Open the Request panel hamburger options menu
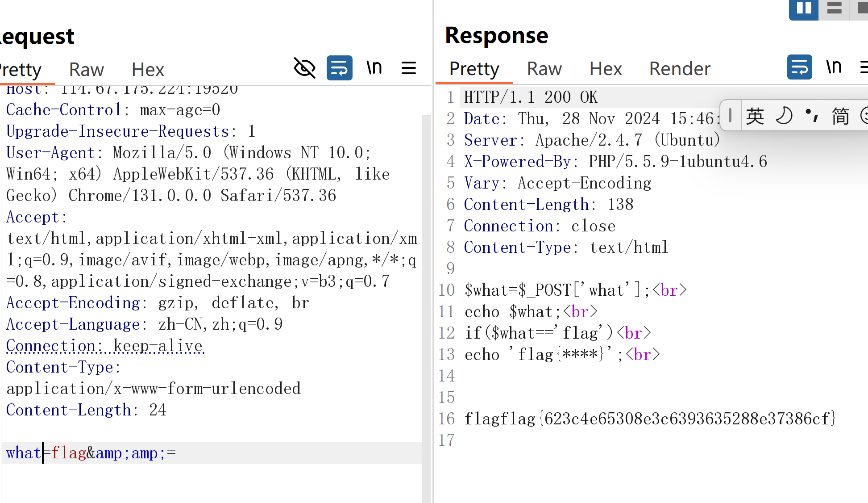Screen dimensions: 868x503 [x=408, y=68]
